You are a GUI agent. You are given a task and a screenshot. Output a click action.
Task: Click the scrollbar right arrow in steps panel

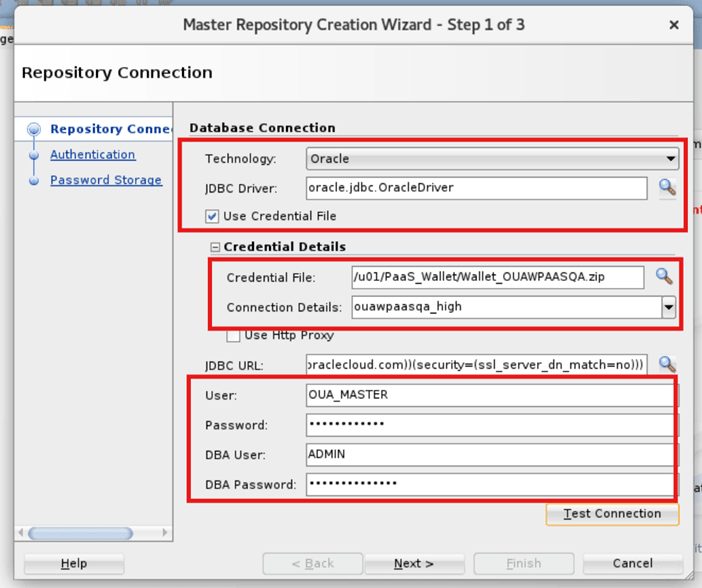click(165, 532)
